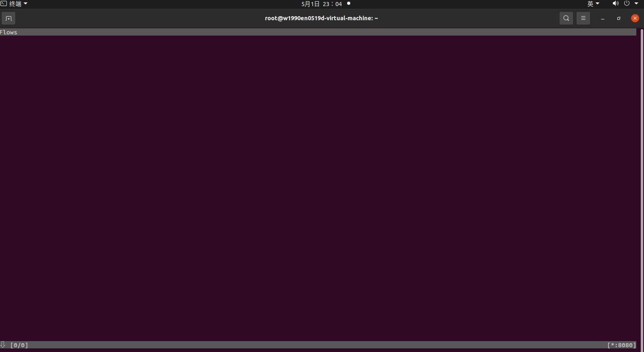
Task: Click the [0/0] flow counter
Action: point(19,345)
